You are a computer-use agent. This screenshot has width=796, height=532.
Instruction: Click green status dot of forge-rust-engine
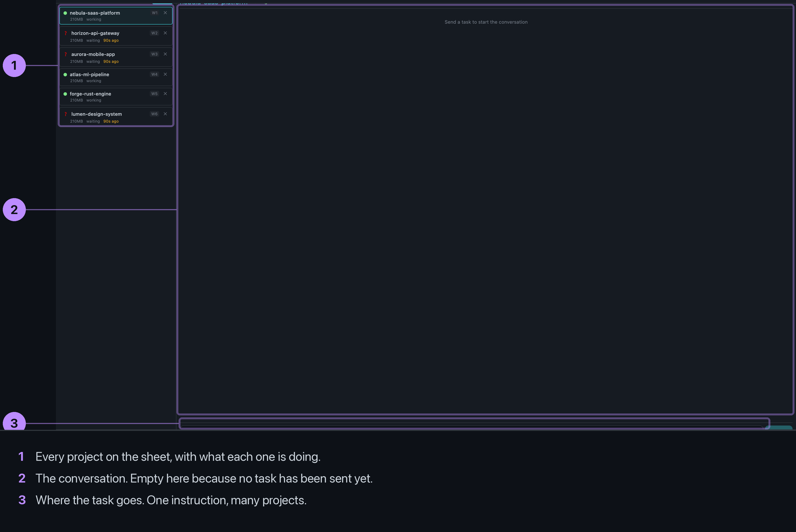point(65,94)
